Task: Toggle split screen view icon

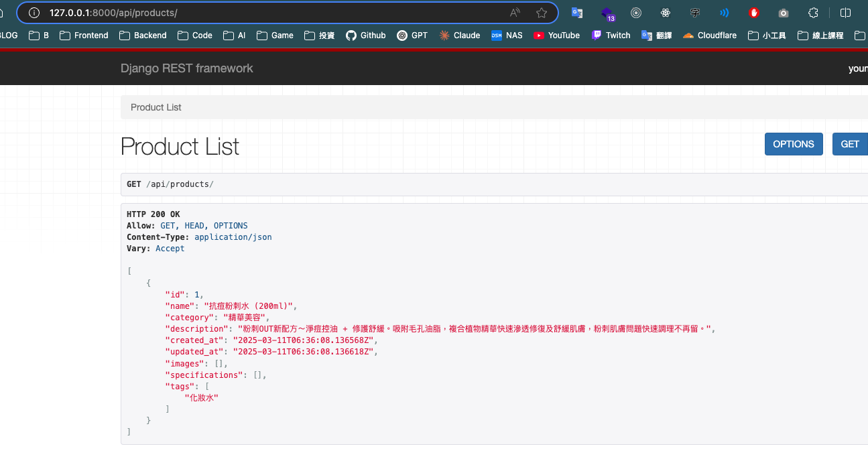Action: (x=846, y=13)
